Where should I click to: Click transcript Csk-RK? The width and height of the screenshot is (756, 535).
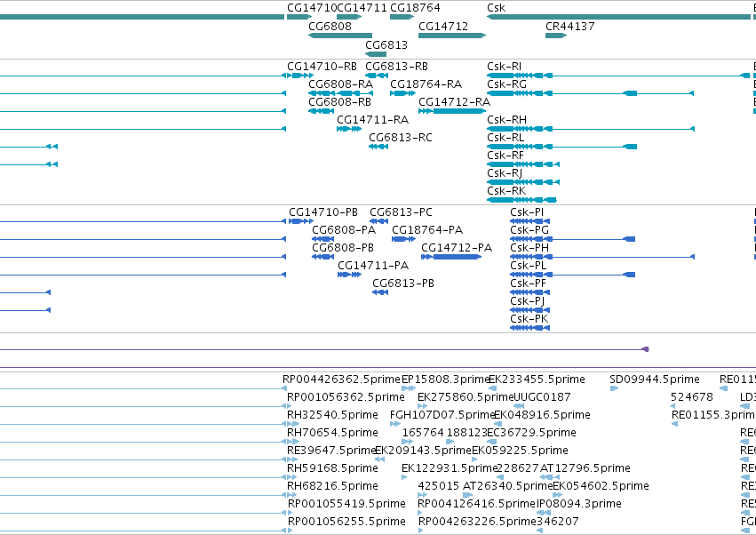521,200
